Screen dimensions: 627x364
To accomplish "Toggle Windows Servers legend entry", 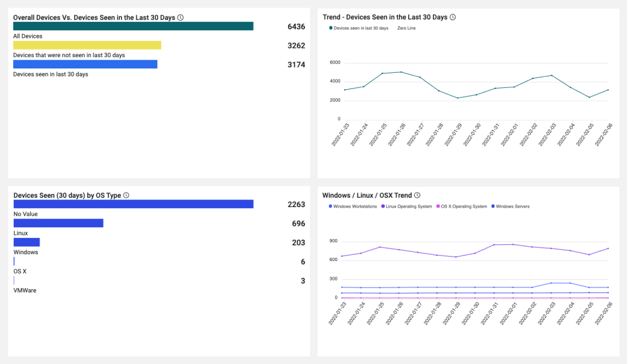I will 510,206.
